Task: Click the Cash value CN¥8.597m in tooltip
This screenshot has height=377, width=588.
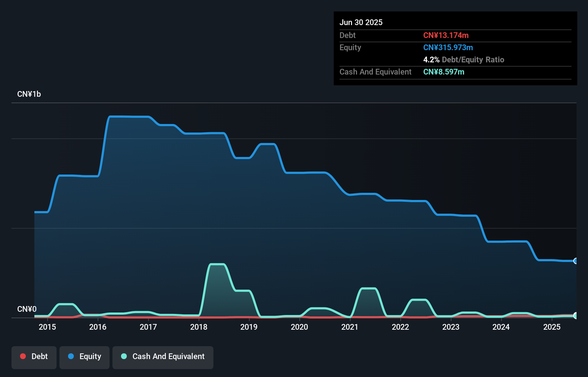Action: [444, 72]
